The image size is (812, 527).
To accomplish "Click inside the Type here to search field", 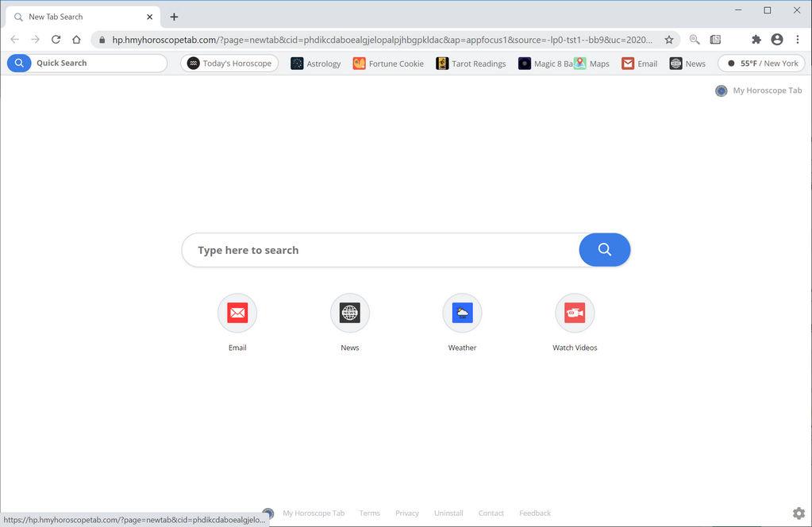I will point(357,249).
